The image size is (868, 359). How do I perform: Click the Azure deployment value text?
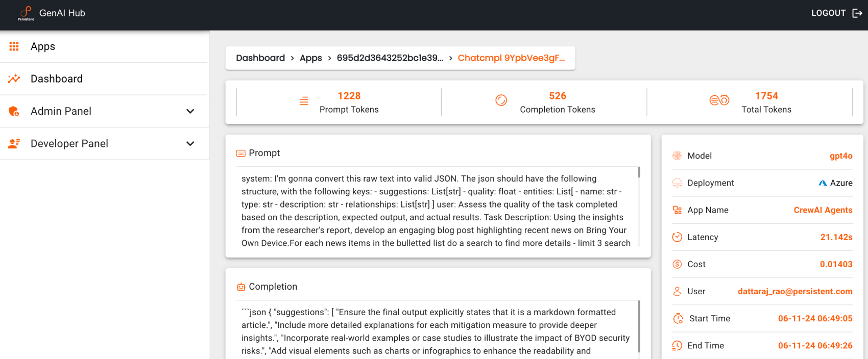[841, 183]
